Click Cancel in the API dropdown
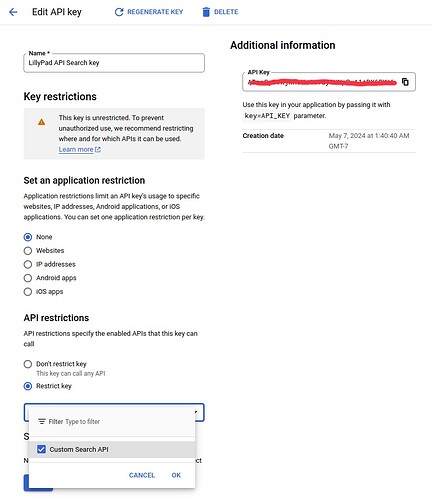This screenshot has height=499, width=432. [142, 475]
